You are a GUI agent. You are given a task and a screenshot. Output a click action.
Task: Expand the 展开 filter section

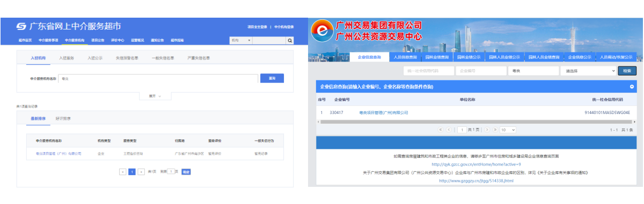pyautogui.click(x=155, y=96)
